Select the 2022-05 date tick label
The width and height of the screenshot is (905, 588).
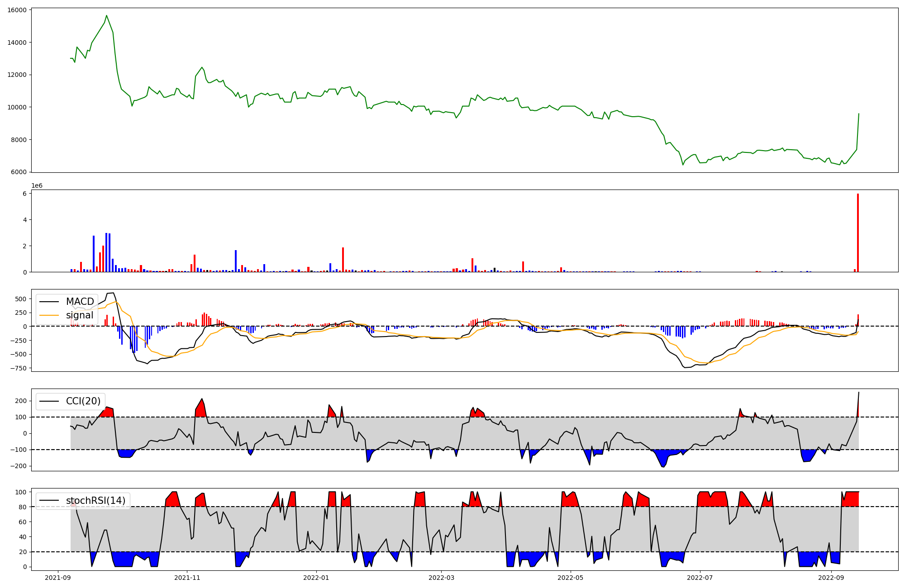(x=570, y=578)
